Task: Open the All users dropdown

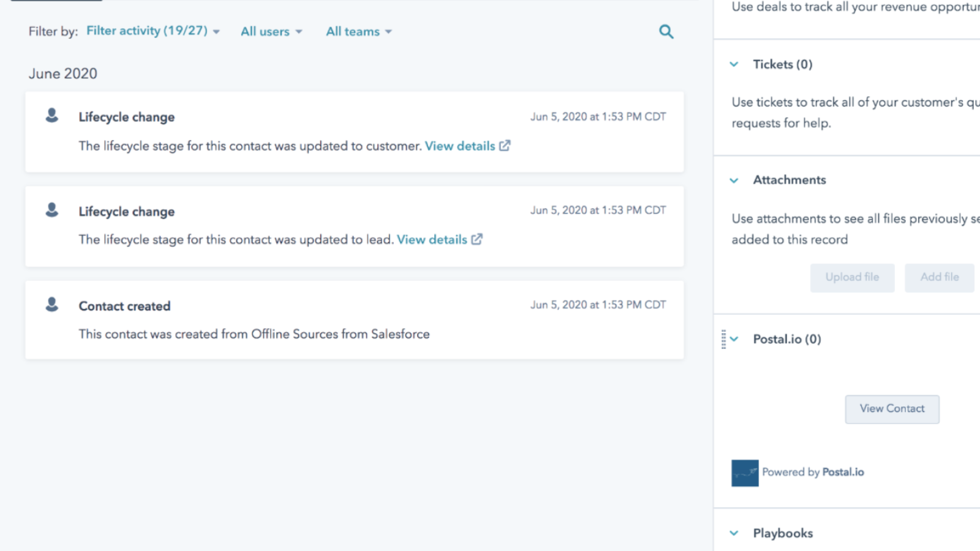Action: point(271,31)
